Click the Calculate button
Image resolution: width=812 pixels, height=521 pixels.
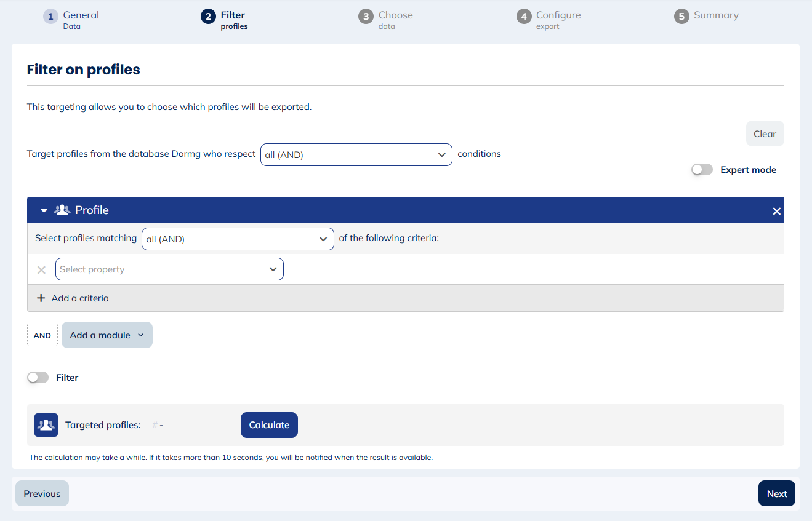(269, 424)
